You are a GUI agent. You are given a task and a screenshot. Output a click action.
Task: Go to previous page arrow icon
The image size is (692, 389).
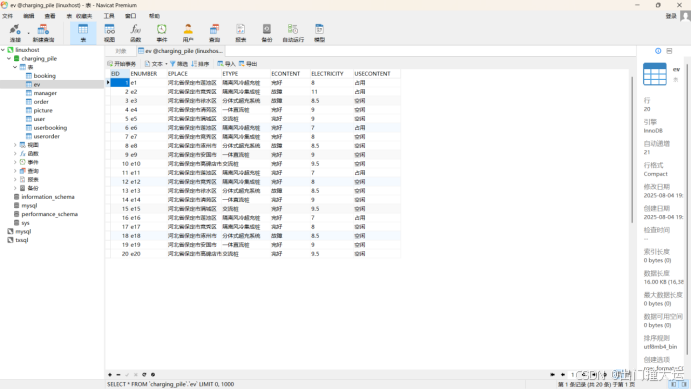click(563, 375)
